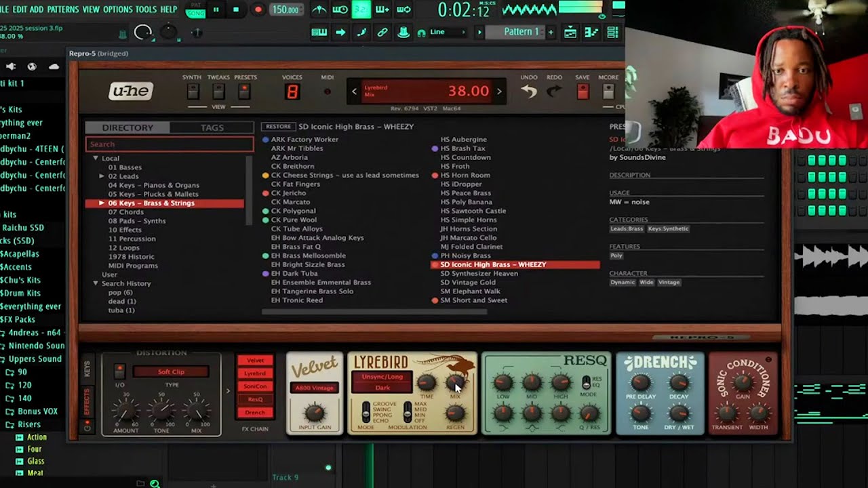Toggle the MCORE switch
Image resolution: width=868 pixels, height=488 pixels.
point(608,91)
